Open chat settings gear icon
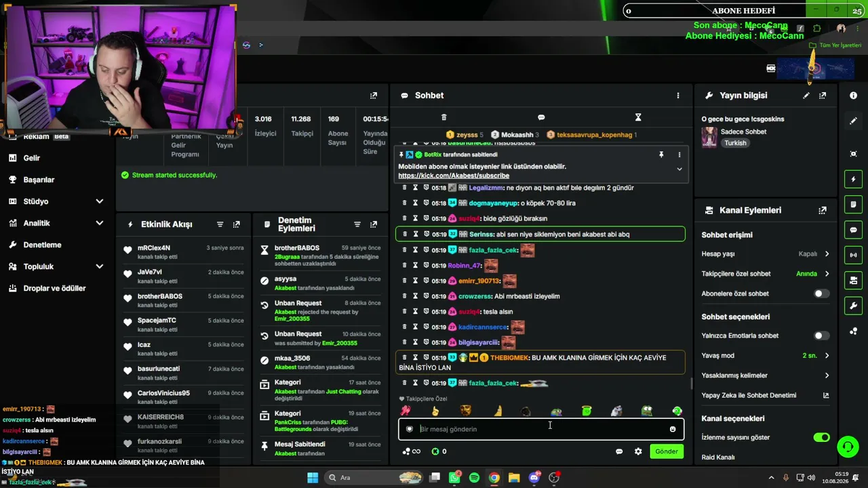 coord(638,451)
